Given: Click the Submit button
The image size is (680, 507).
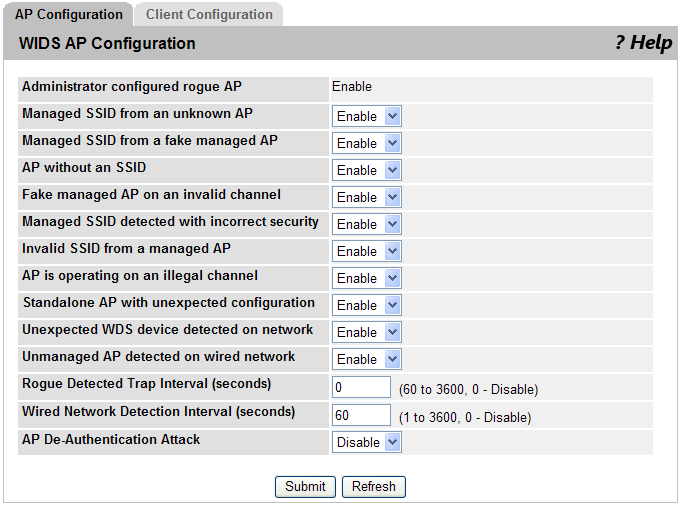Looking at the screenshot, I should [305, 487].
